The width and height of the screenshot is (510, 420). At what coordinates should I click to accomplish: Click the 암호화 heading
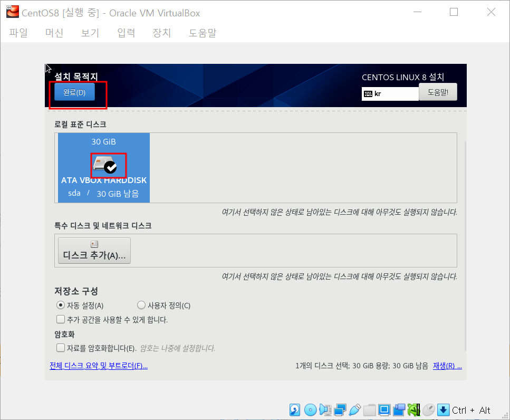(64, 334)
